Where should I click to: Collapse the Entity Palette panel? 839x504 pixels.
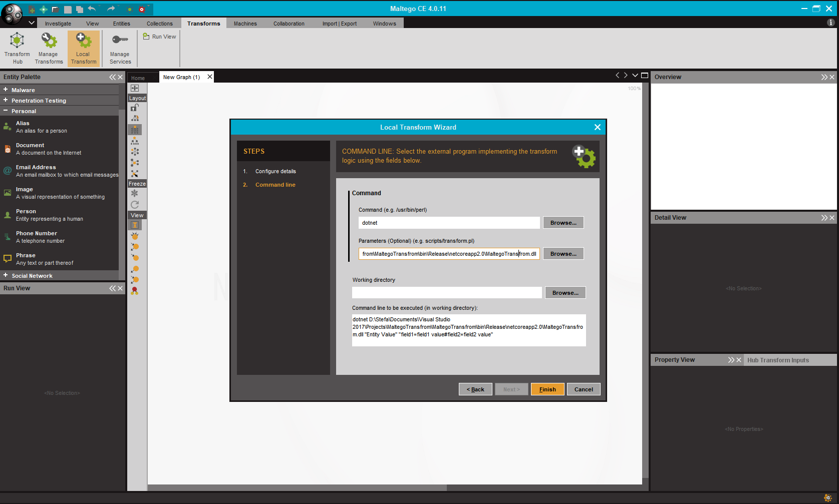112,77
